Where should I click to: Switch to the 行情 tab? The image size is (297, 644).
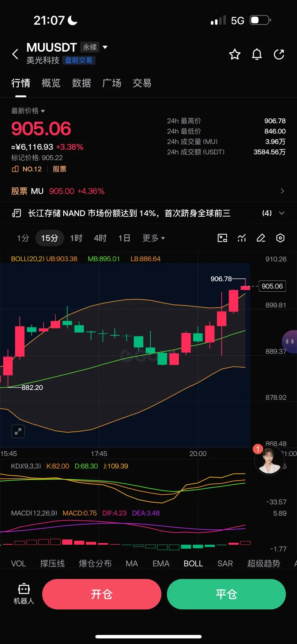[x=21, y=83]
